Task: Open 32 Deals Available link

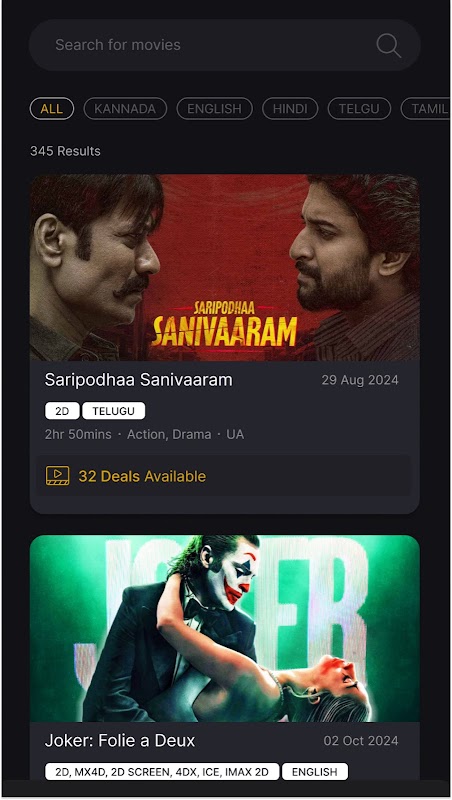Action: (x=142, y=477)
